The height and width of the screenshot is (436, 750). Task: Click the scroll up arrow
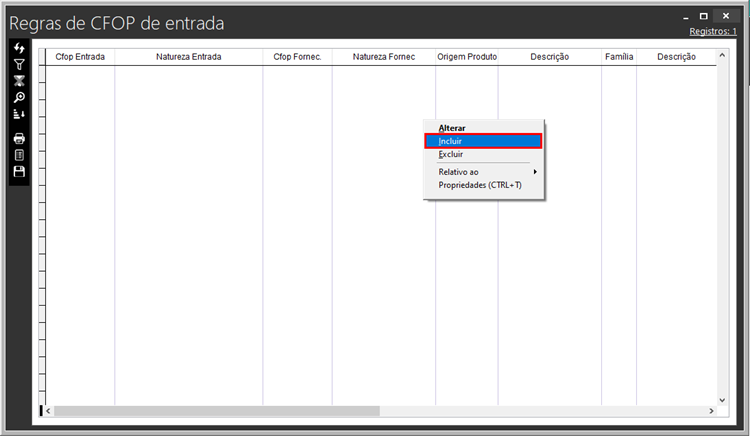click(722, 55)
